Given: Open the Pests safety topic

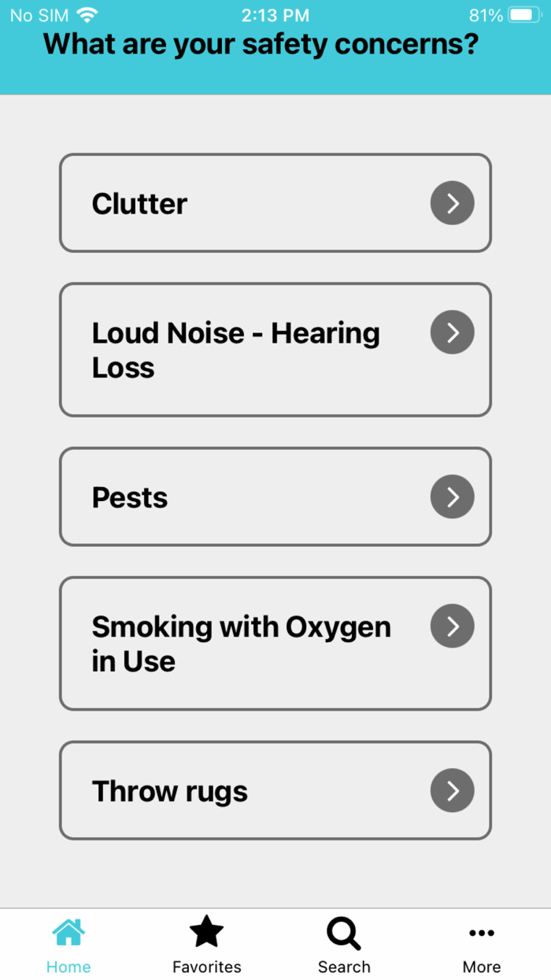Looking at the screenshot, I should coord(275,496).
